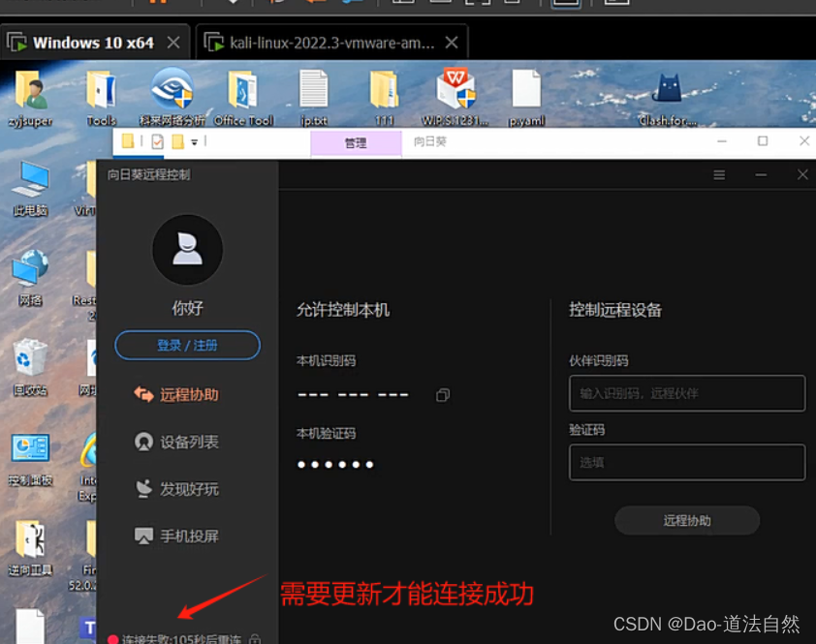The image size is (816, 644).
Task: Open 手机投屏 in the sidebar
Action: 177,536
